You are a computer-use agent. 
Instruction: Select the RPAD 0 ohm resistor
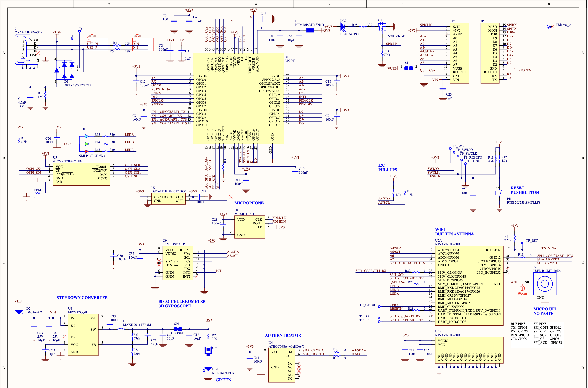pyautogui.click(x=38, y=193)
